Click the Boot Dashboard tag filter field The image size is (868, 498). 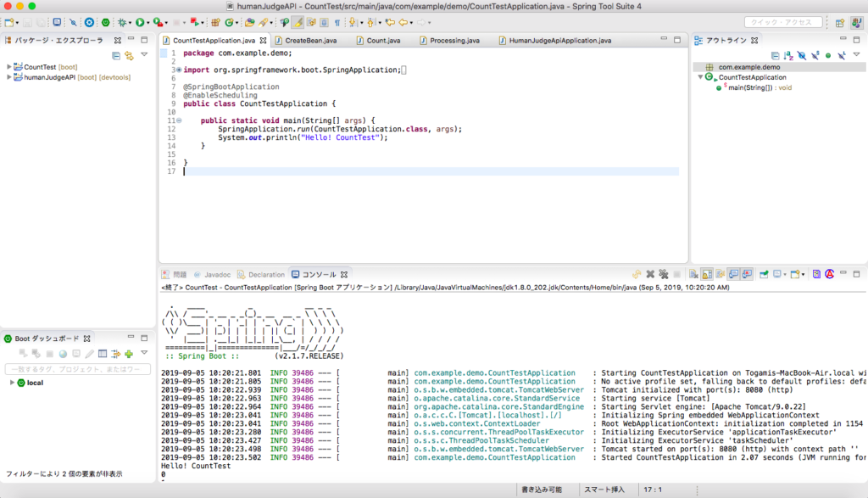78,369
